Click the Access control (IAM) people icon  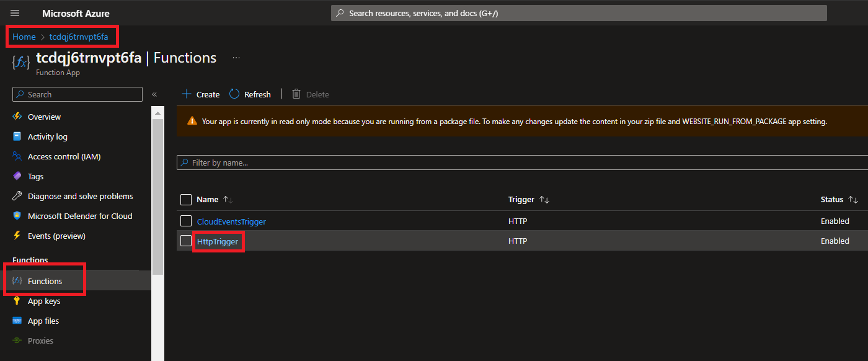click(x=17, y=156)
